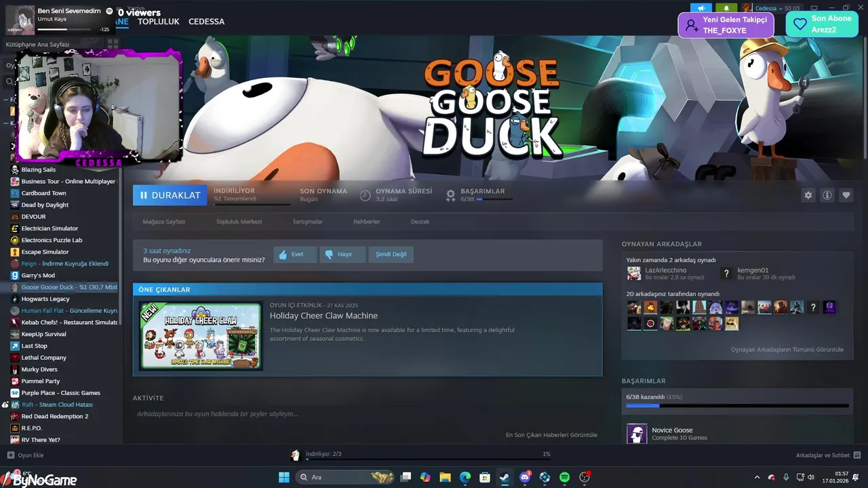Open Holiday Cheer Claw Machine thumbnail
The image size is (868, 488).
(201, 336)
